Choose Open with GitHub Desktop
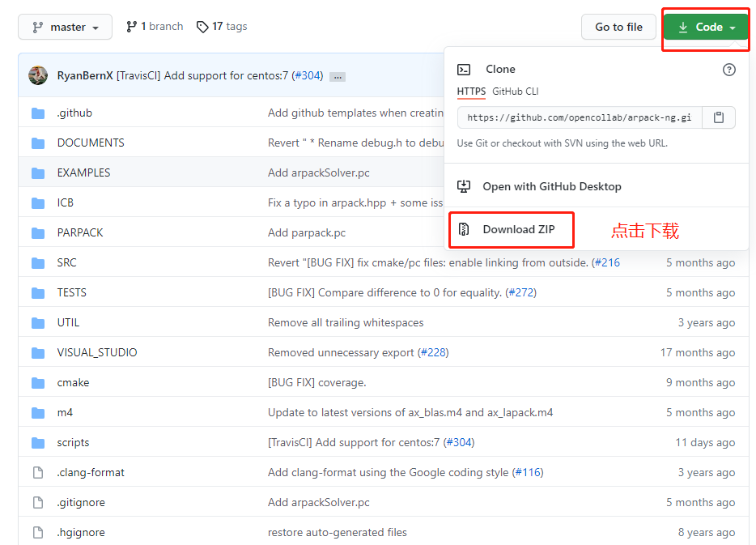The height and width of the screenshot is (545, 756). click(x=551, y=186)
